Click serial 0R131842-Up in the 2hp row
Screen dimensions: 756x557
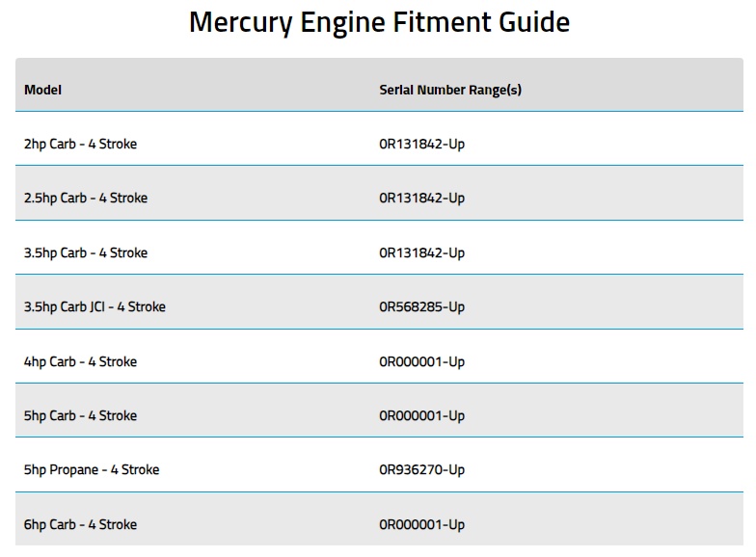click(422, 144)
